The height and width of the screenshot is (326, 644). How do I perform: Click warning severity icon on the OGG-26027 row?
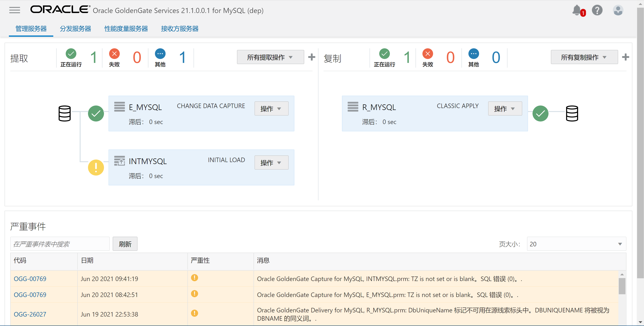pos(194,313)
